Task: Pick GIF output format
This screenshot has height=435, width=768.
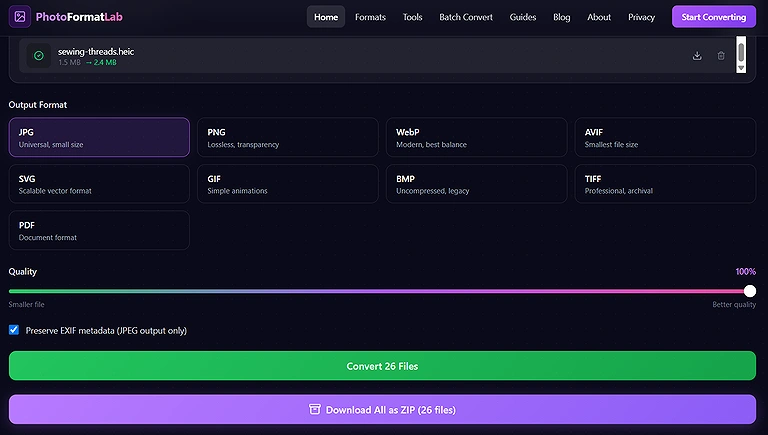Action: click(x=288, y=184)
